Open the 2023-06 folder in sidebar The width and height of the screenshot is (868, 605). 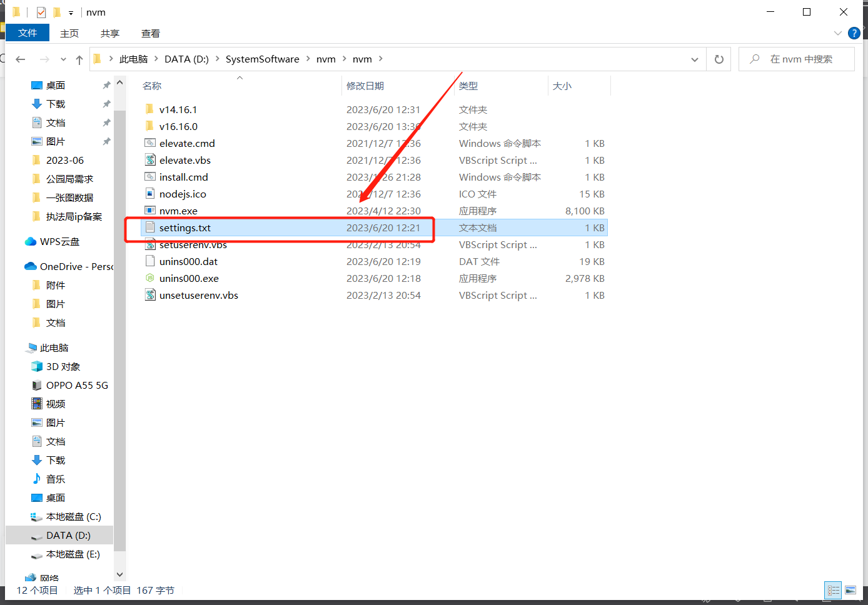[64, 161]
